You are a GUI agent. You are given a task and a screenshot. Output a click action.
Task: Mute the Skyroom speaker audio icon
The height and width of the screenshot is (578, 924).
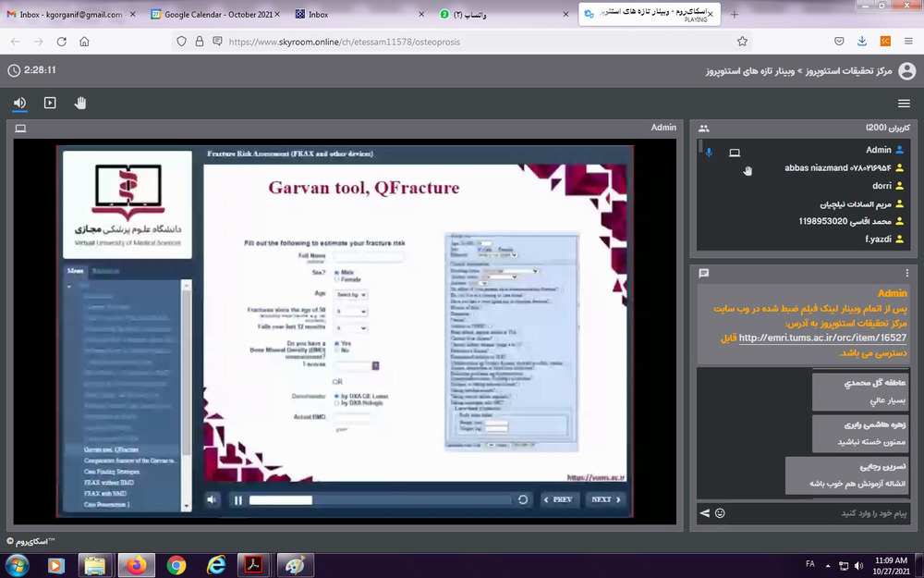[x=19, y=103]
